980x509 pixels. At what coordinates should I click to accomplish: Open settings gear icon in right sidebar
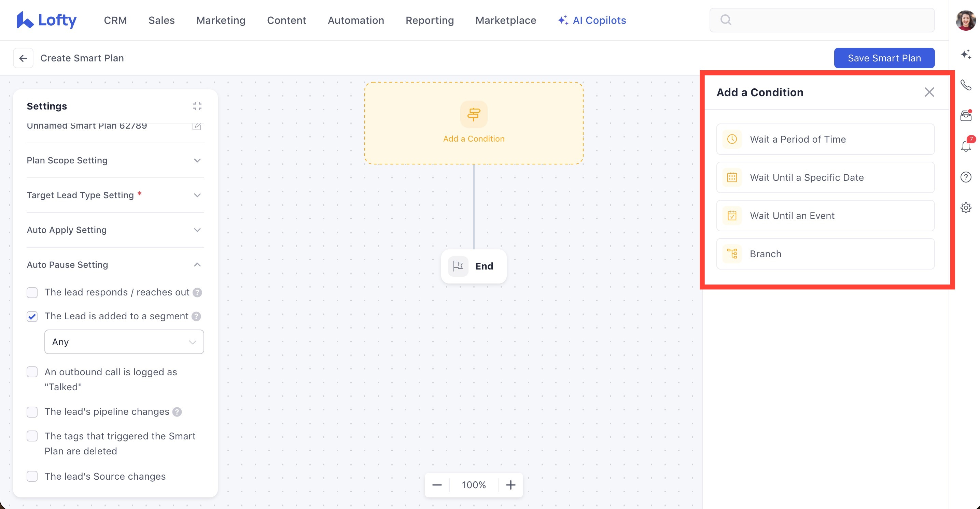966,208
